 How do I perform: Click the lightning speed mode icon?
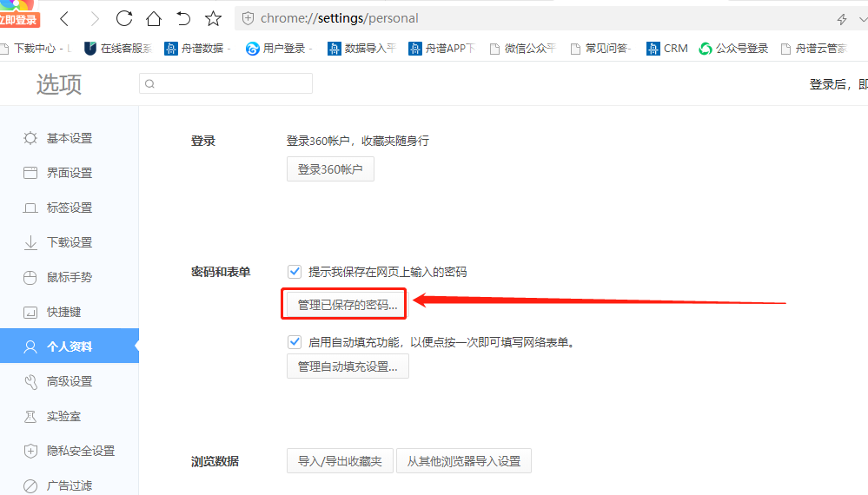[841, 19]
